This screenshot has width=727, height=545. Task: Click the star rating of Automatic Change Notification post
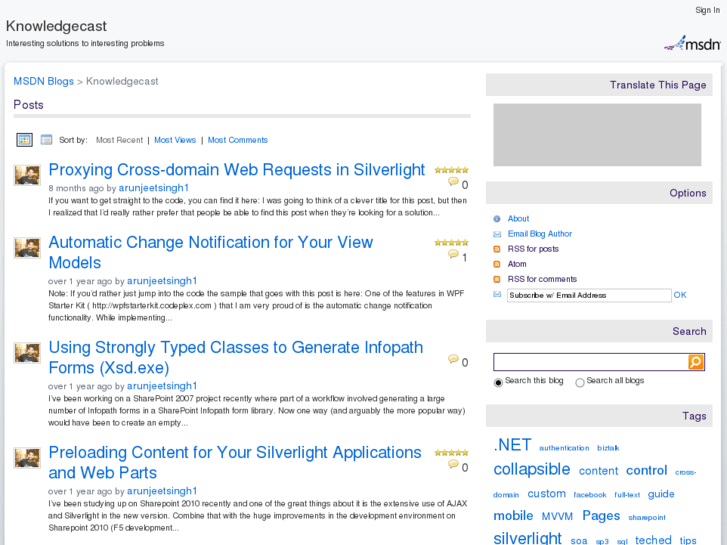click(x=451, y=243)
